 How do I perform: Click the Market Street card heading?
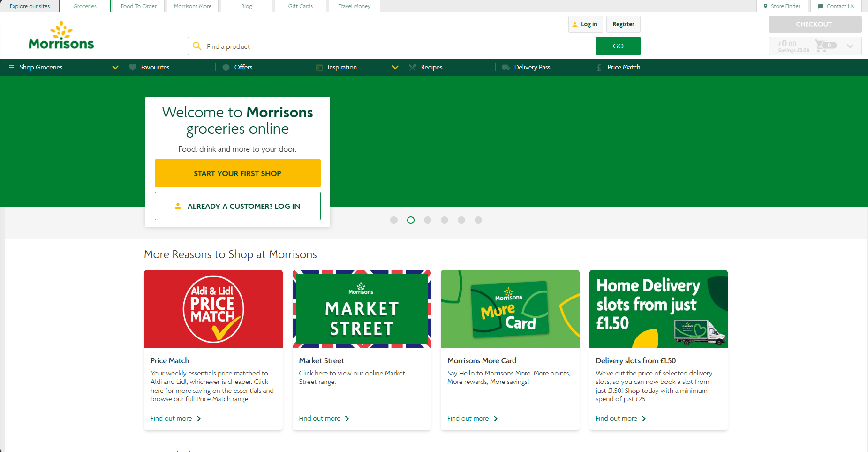coord(322,360)
